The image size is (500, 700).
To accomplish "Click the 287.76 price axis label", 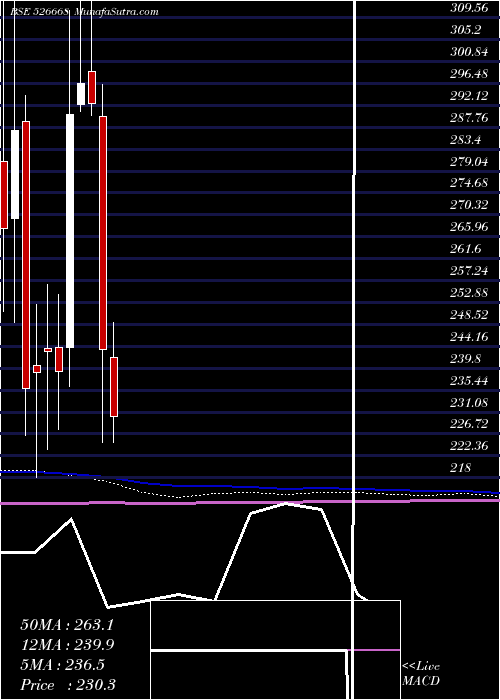I will [469, 117].
